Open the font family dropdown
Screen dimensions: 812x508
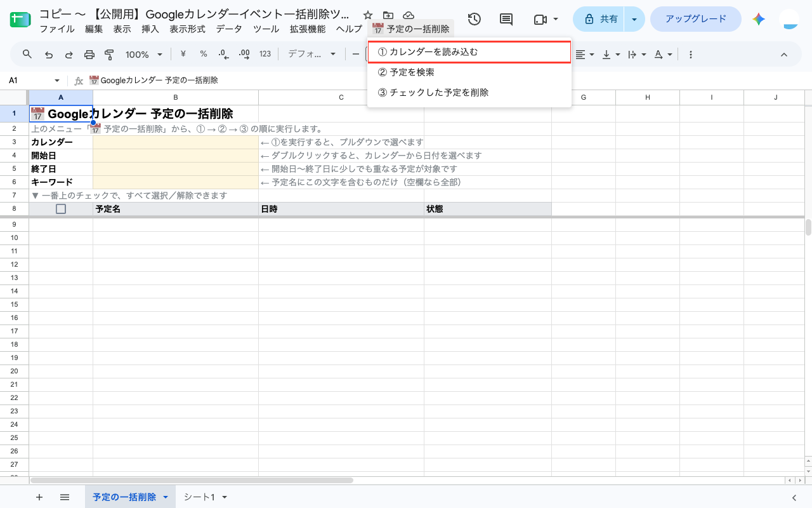(312, 54)
